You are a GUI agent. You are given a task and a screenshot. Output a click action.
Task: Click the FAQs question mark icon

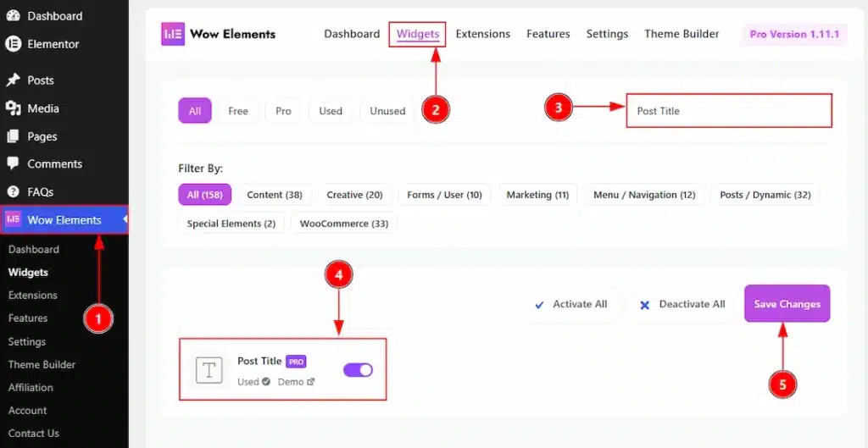click(13, 192)
